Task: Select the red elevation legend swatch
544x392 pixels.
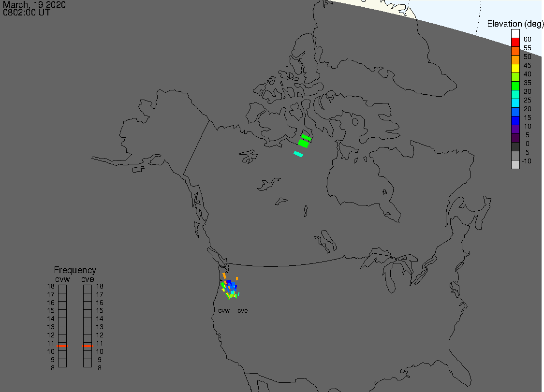Action: pos(515,43)
